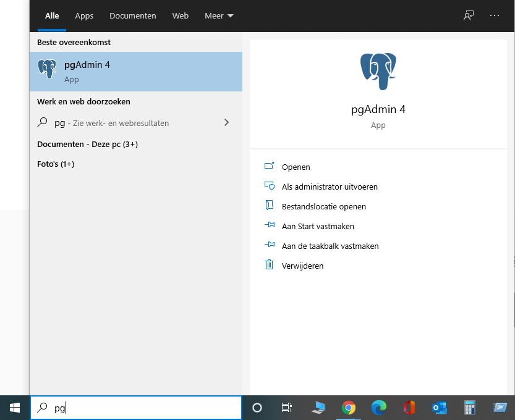Expand the Meer menu dropdown
Screen dimensions: 515x420
[x=219, y=15]
